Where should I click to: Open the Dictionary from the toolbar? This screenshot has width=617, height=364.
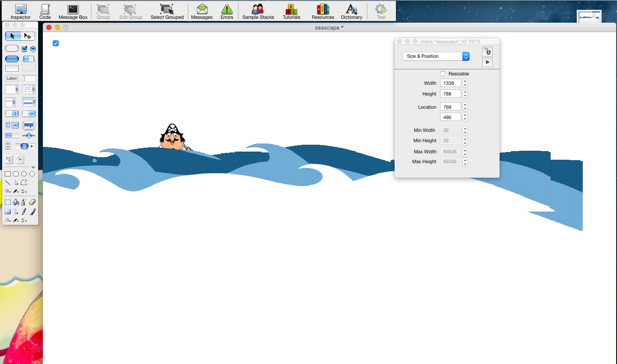(351, 12)
